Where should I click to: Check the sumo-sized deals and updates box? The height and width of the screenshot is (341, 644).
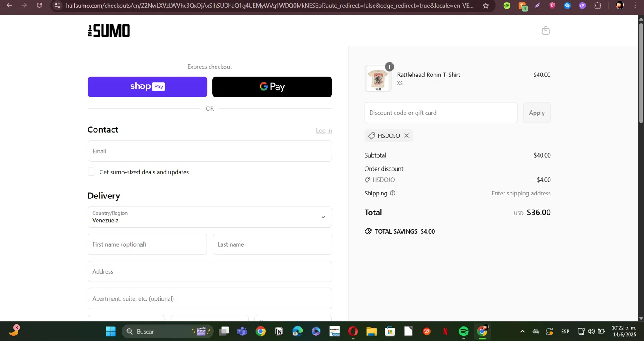[91, 172]
